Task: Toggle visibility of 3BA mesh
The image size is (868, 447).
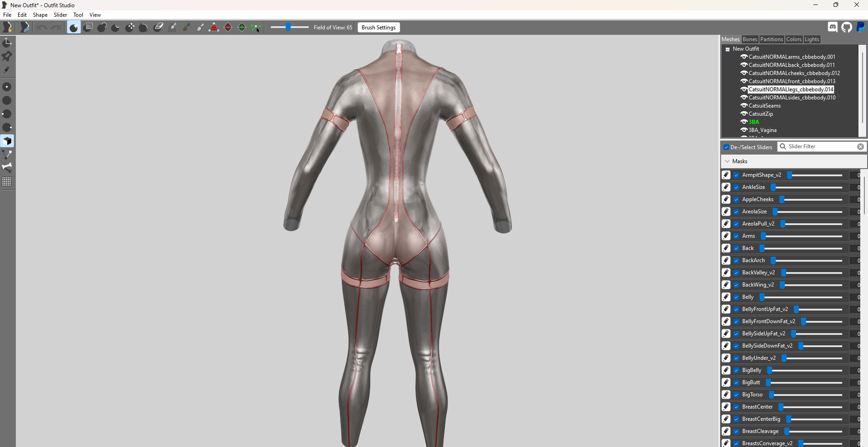Action: pyautogui.click(x=744, y=122)
